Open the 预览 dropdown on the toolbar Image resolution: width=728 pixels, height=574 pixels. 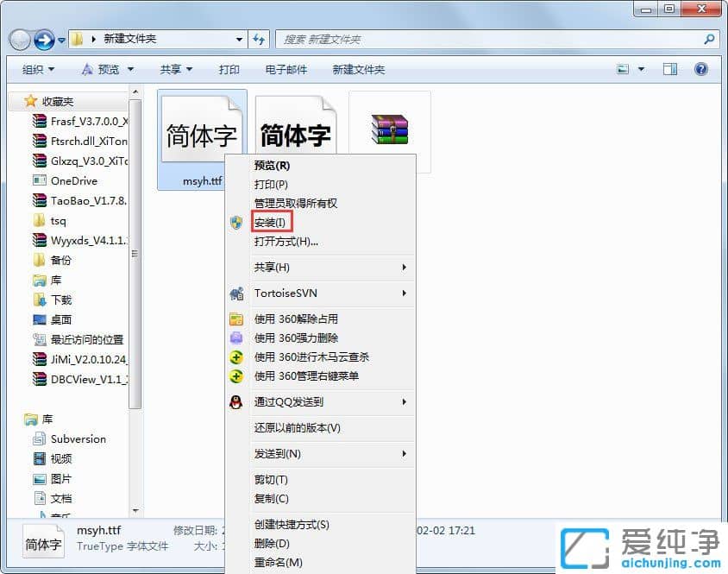[x=107, y=69]
